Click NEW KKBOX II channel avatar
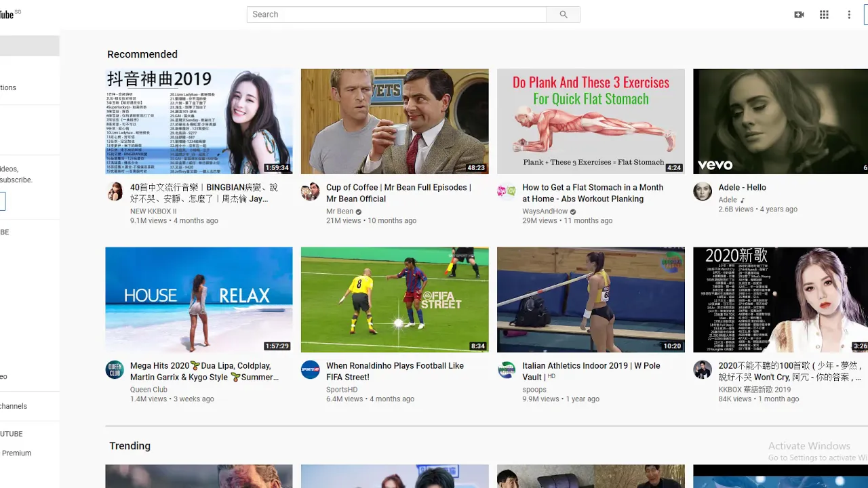 click(115, 192)
